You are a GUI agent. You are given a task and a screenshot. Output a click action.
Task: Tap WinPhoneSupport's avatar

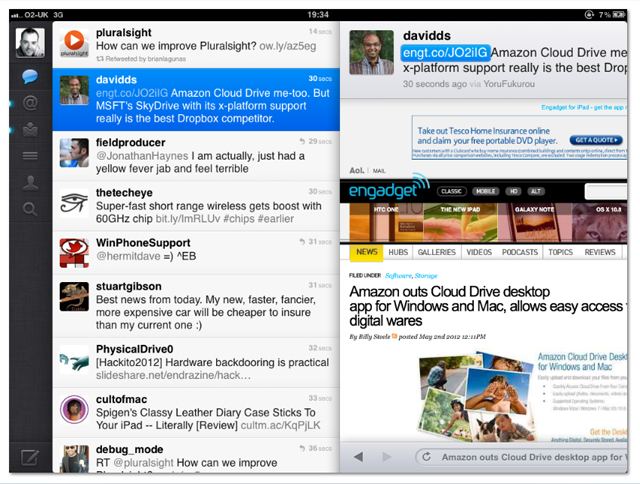[74, 253]
